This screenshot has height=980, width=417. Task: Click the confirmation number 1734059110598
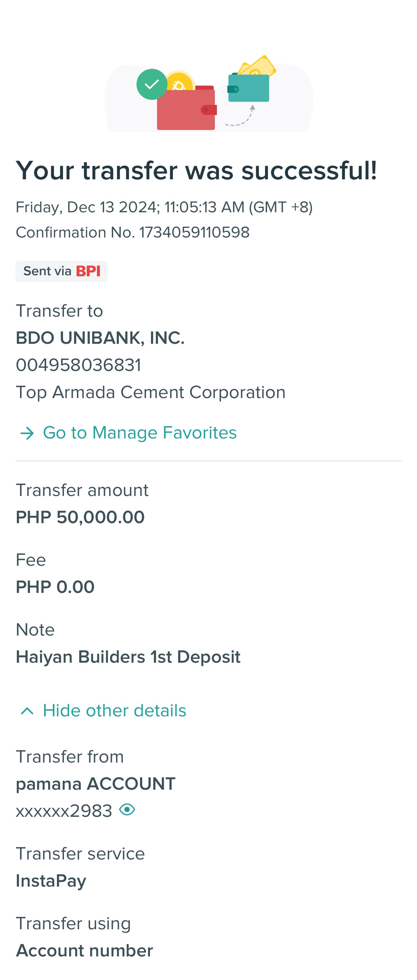(194, 232)
